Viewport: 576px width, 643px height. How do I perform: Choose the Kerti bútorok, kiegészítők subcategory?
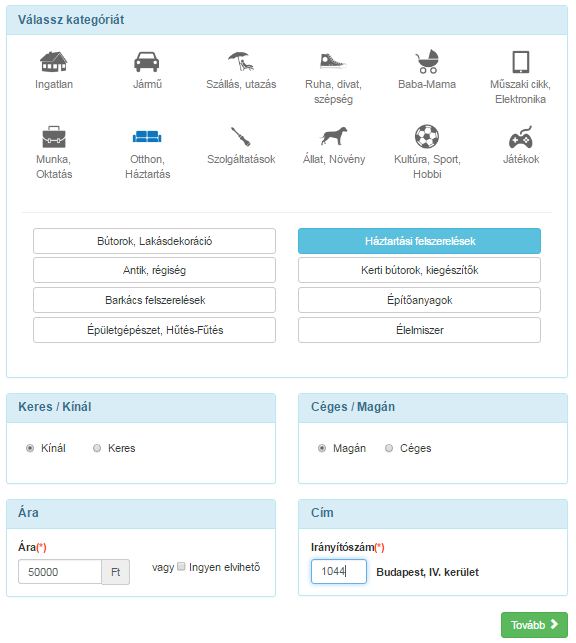[x=419, y=270]
